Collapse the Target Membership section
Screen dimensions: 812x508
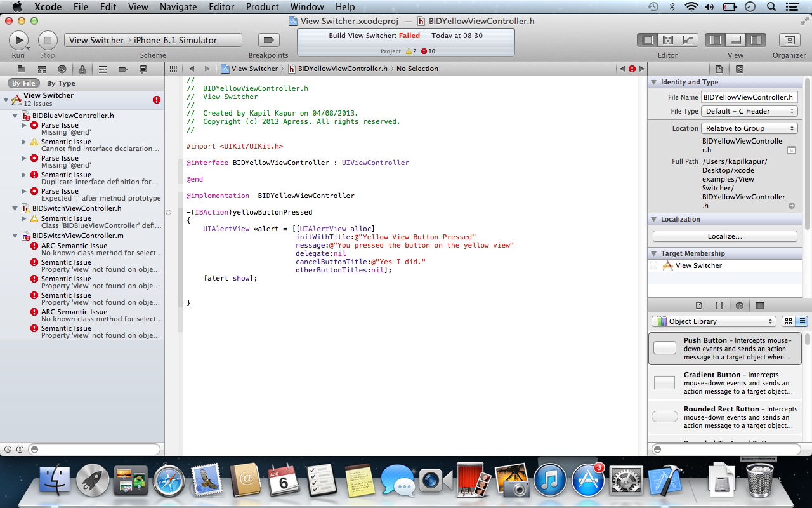(653, 254)
